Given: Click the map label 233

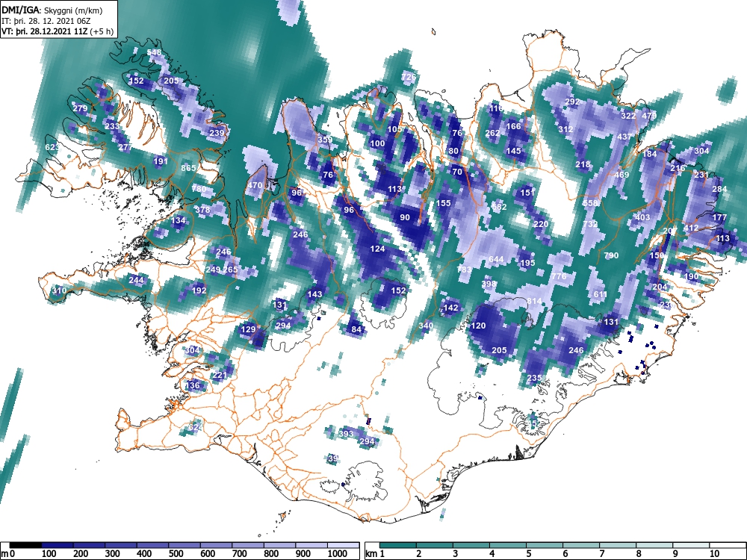Looking at the screenshot, I should click(x=113, y=126).
